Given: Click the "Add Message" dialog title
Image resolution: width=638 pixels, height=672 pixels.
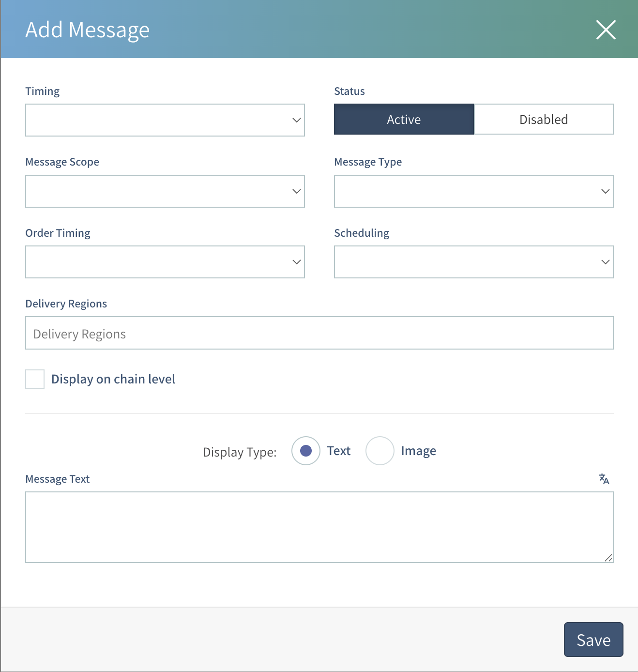Looking at the screenshot, I should tap(88, 30).
